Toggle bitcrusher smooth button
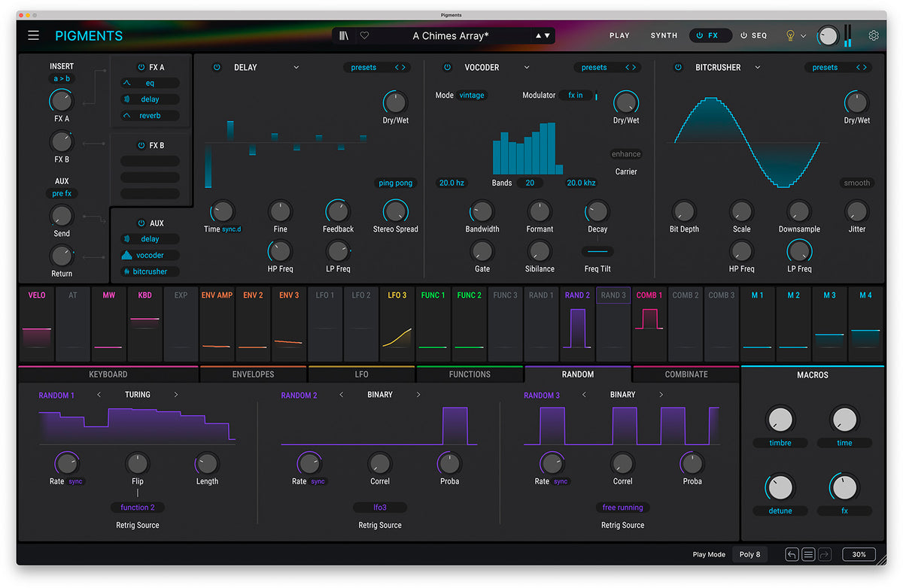Image resolution: width=903 pixels, height=588 pixels. pos(857,183)
